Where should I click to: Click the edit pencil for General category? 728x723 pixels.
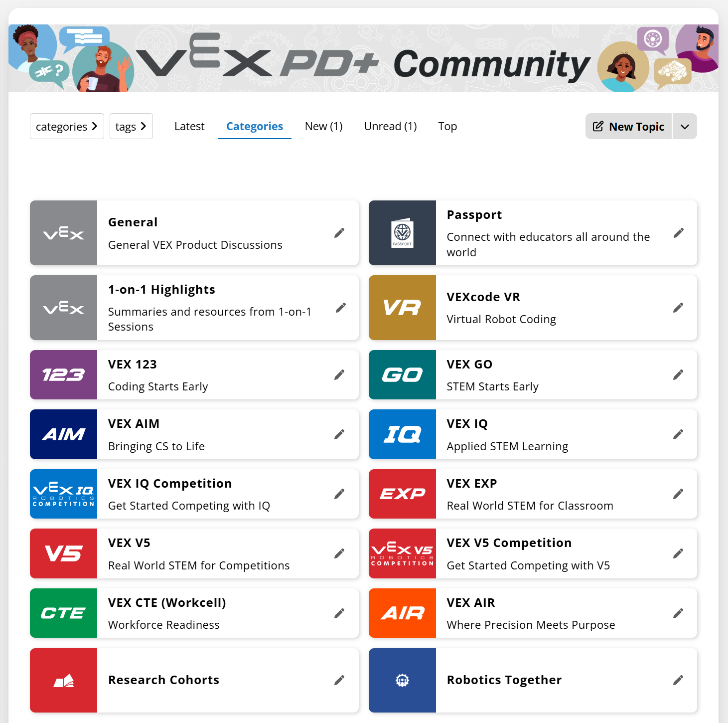(339, 233)
